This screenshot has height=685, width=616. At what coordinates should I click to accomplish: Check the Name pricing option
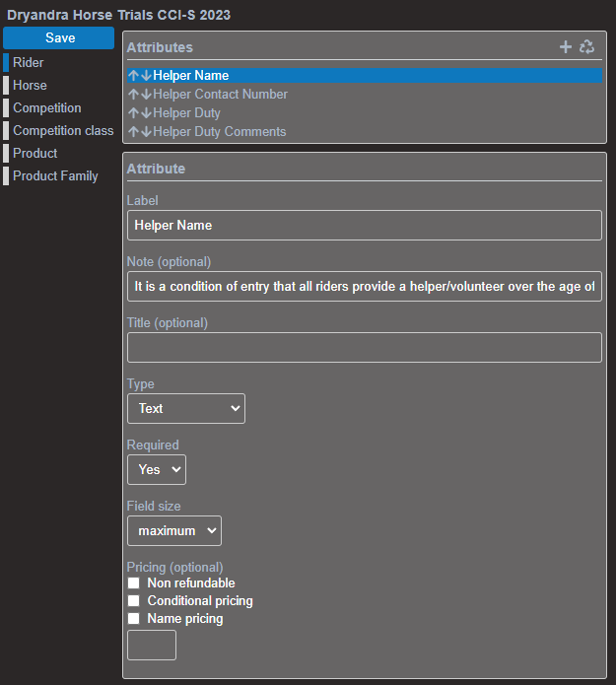(x=134, y=619)
